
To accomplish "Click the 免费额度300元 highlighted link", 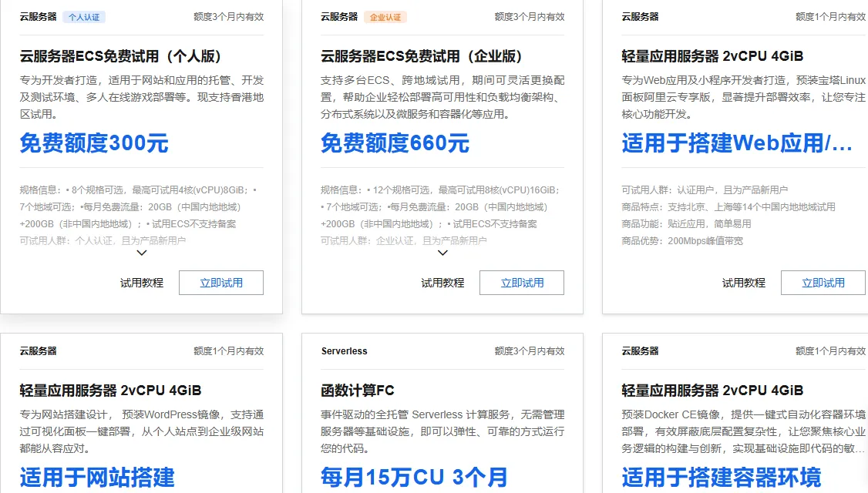I will (x=93, y=143).
